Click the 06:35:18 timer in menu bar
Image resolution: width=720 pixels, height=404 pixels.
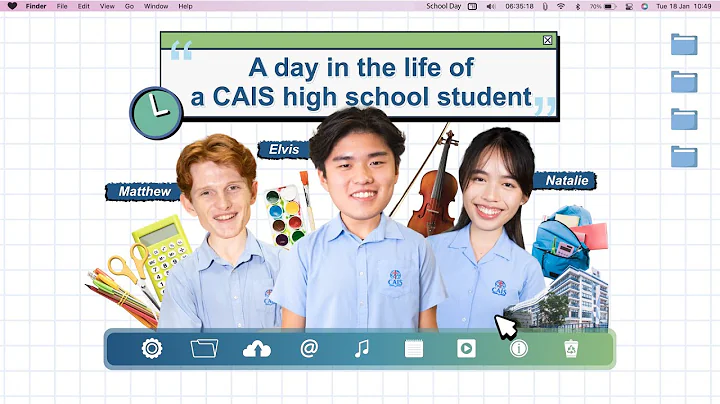[519, 6]
